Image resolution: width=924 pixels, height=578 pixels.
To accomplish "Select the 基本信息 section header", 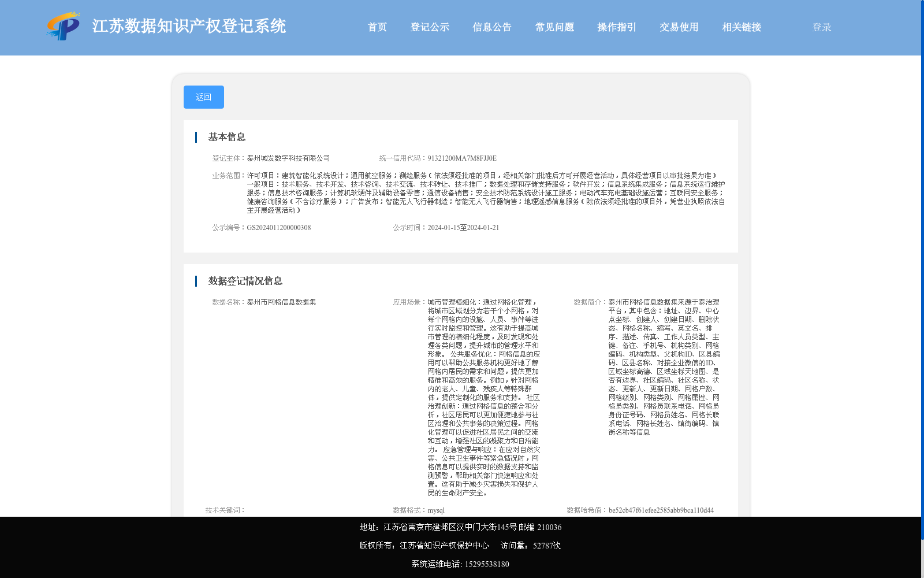I will [226, 137].
